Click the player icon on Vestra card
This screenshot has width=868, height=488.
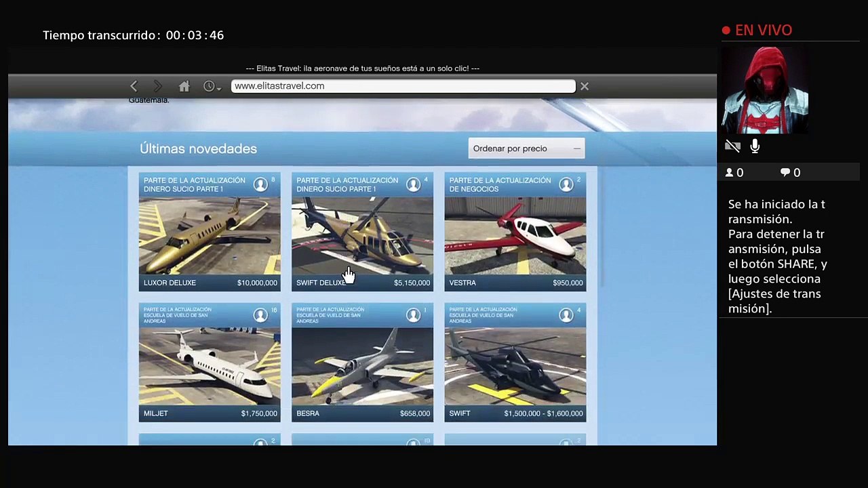pyautogui.click(x=566, y=184)
